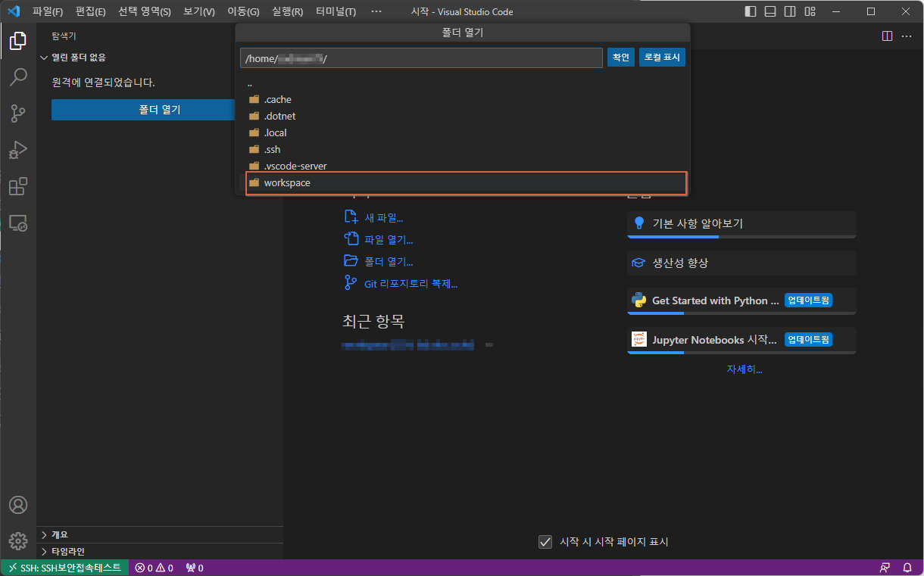Image resolution: width=924 pixels, height=576 pixels.
Task: Click the Python walkthrough icon
Action: pos(638,300)
